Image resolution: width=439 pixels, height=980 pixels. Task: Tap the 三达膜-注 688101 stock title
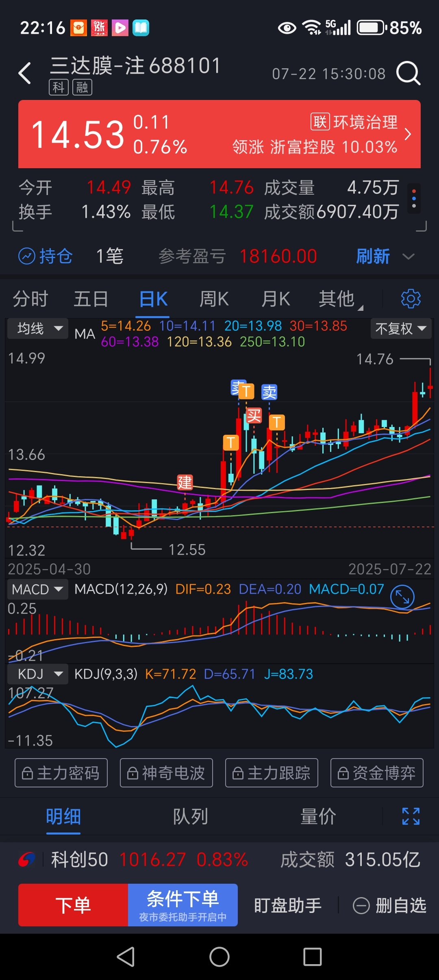point(135,66)
